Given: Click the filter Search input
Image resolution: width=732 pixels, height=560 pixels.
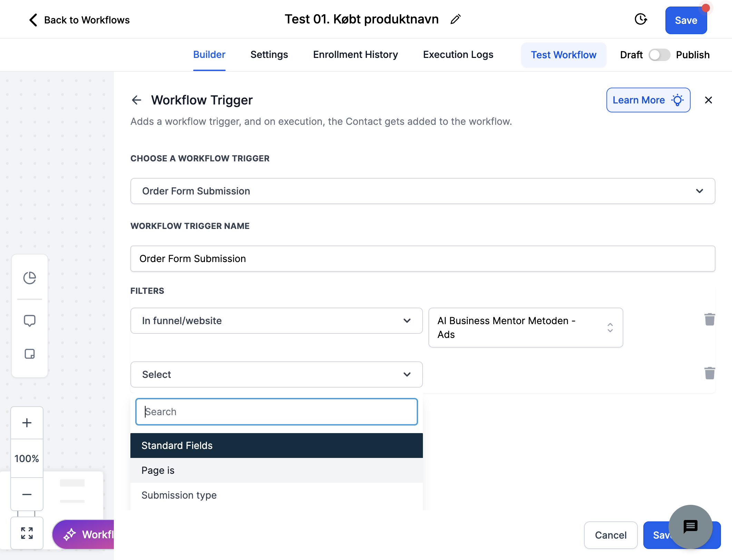Looking at the screenshot, I should pos(276,412).
